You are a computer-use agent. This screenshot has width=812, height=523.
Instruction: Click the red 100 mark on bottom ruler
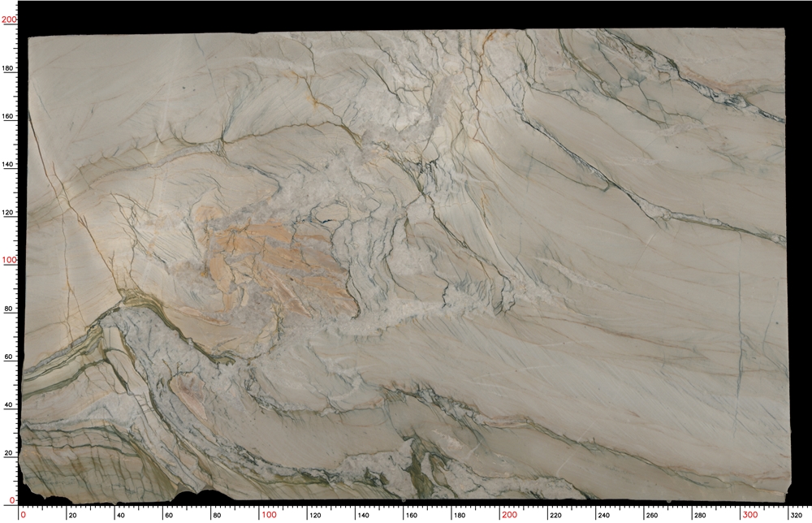(269, 515)
